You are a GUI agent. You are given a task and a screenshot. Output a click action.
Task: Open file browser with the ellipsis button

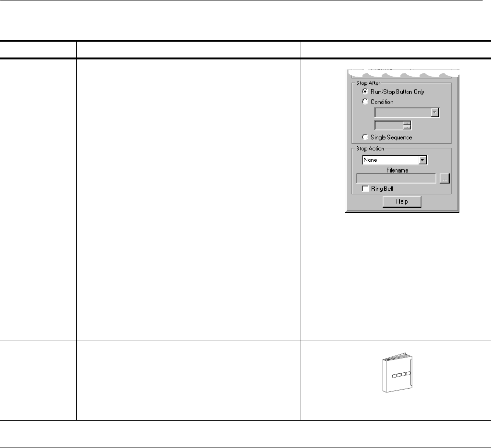pyautogui.click(x=444, y=179)
